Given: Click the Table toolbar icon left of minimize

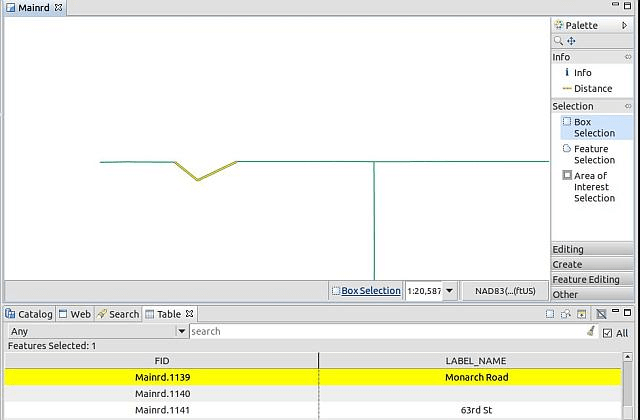Looking at the screenshot, I should (601, 314).
